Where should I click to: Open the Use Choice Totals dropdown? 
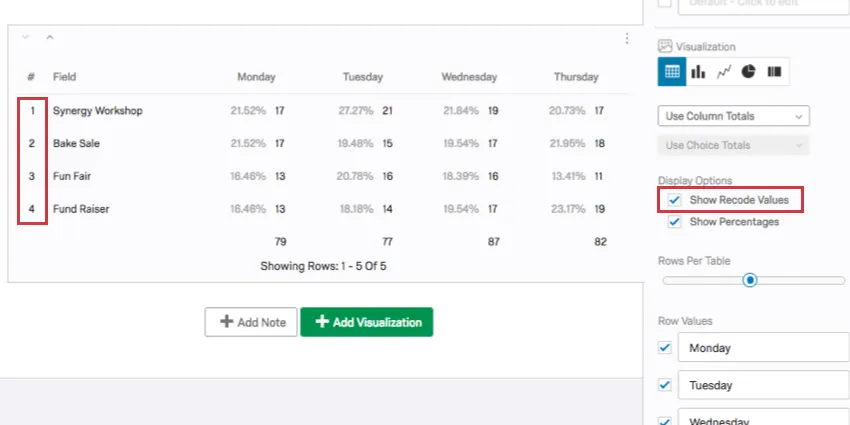pyautogui.click(x=733, y=145)
